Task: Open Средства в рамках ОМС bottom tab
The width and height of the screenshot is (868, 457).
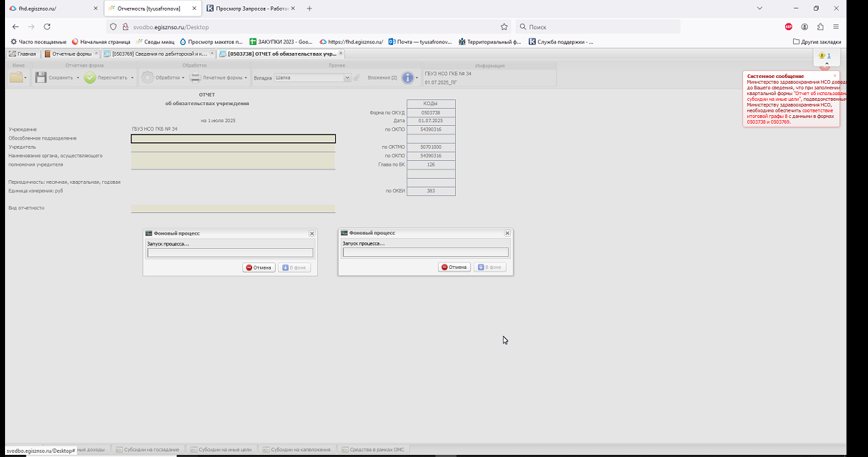Action: (373, 449)
